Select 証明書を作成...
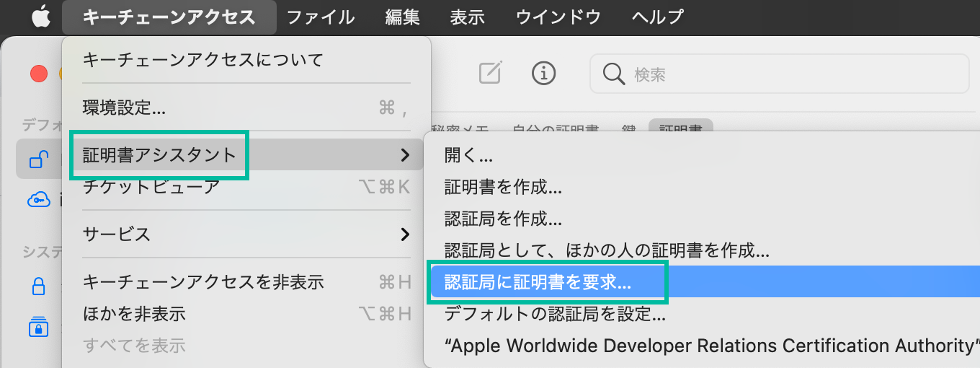980x368 pixels. tap(703, 187)
